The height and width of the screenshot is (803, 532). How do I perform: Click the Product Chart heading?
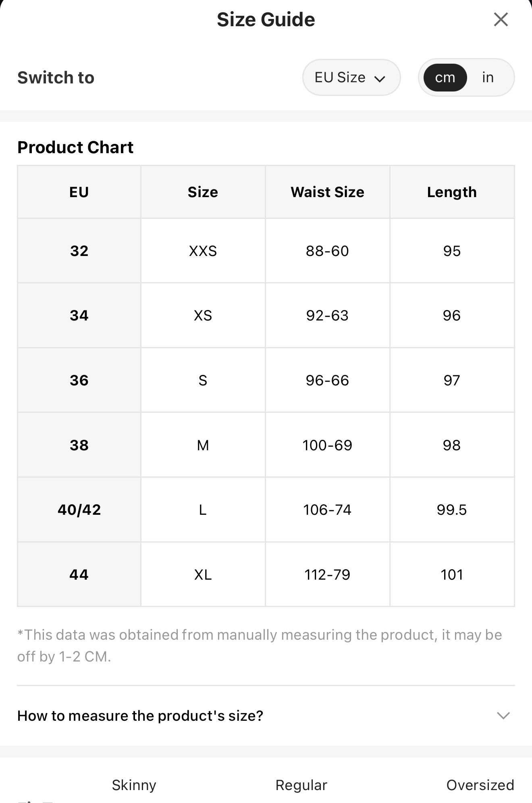point(75,147)
